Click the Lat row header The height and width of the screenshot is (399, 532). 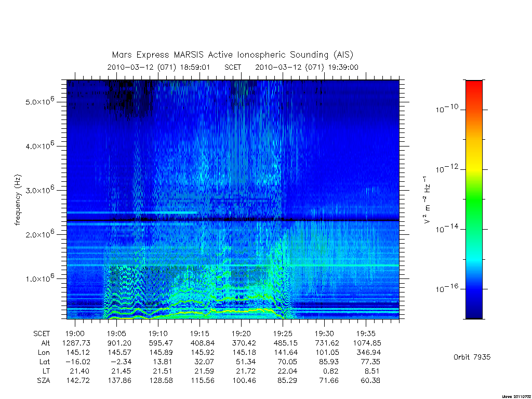click(45, 362)
